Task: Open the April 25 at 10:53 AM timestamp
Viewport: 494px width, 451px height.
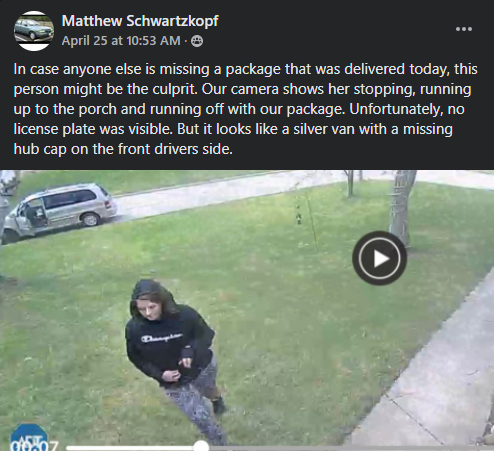Action: coord(121,41)
